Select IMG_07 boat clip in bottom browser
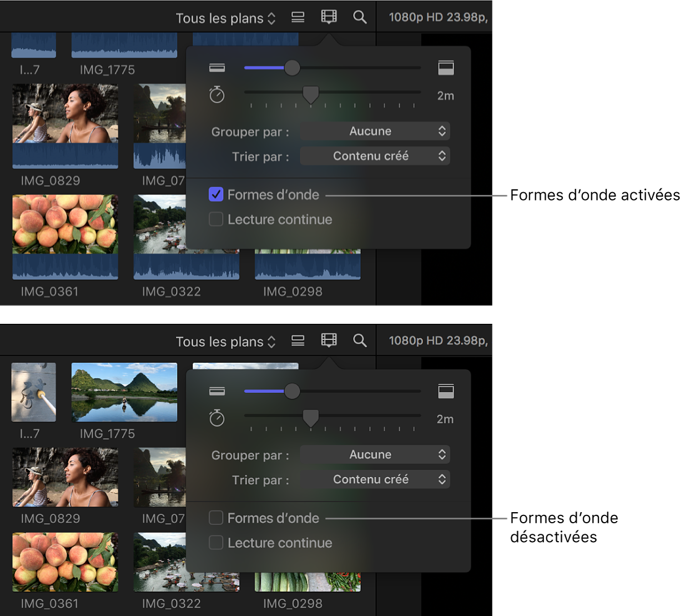Image resolution: width=700 pixels, height=616 pixels. pos(160,477)
